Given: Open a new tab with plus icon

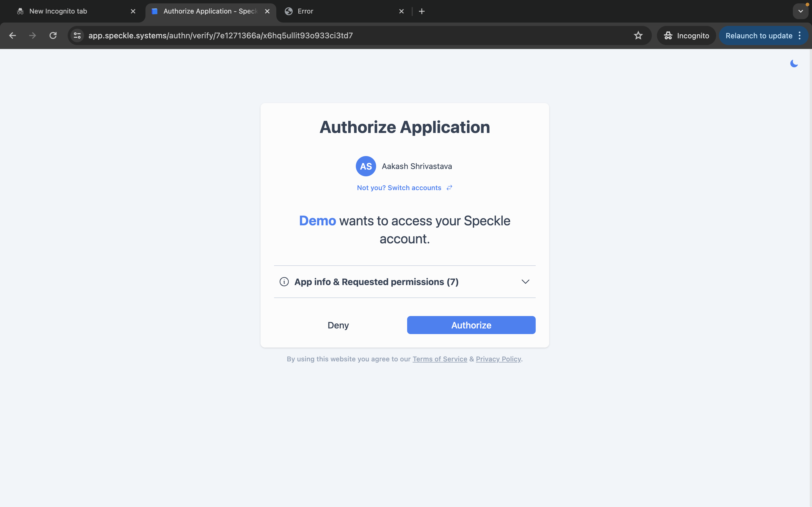Looking at the screenshot, I should tap(422, 11).
